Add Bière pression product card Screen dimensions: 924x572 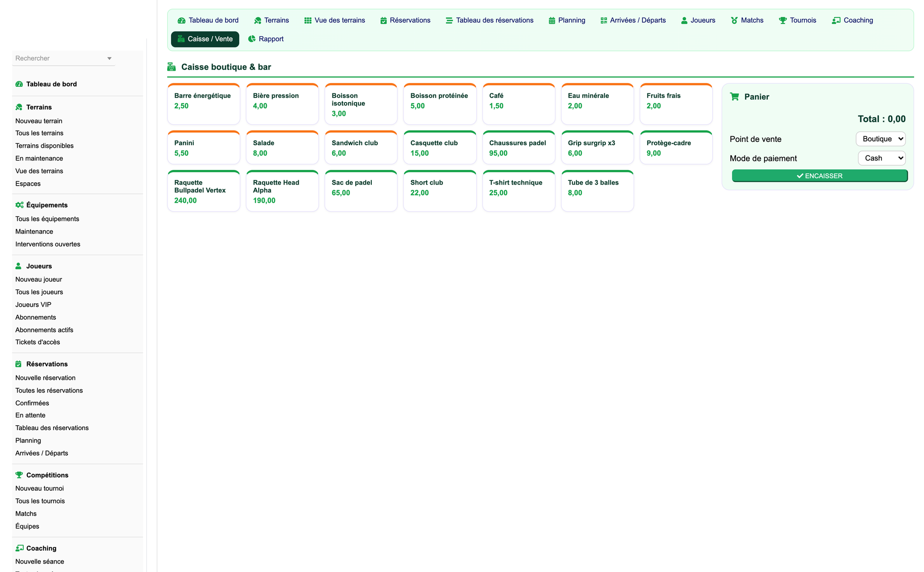click(x=283, y=104)
